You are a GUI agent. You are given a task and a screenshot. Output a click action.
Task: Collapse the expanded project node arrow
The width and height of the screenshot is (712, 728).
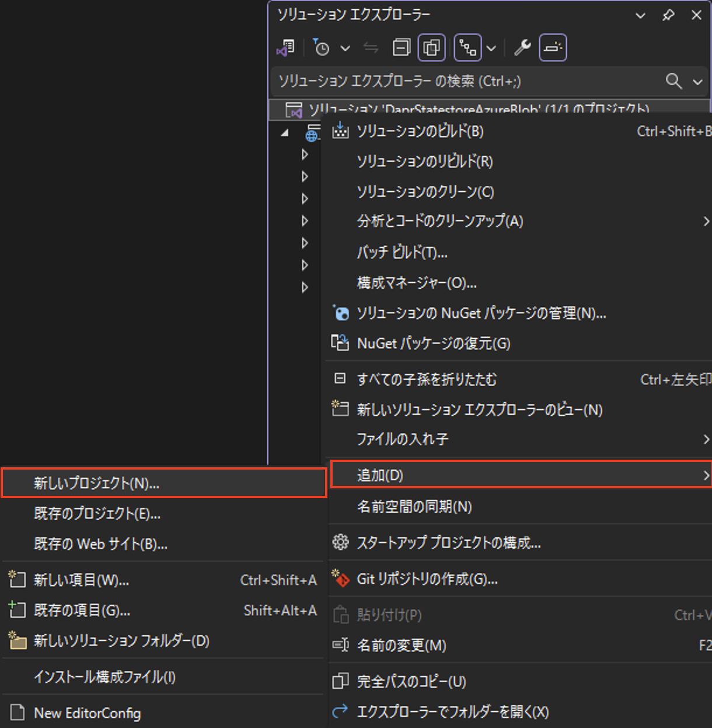pyautogui.click(x=285, y=133)
